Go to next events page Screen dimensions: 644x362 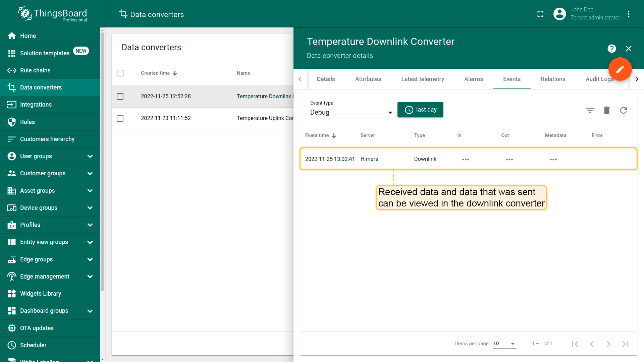coord(608,344)
